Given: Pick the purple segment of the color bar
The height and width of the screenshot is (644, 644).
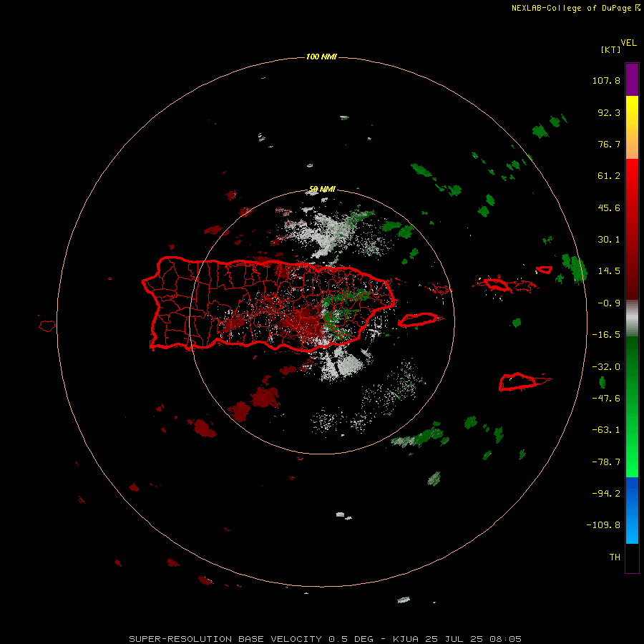Looking at the screenshot, I should point(632,79).
